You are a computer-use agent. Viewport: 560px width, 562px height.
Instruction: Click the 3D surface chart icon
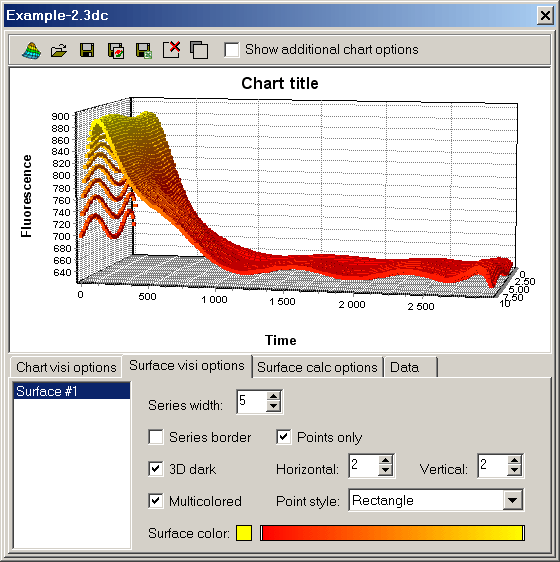(x=31, y=50)
